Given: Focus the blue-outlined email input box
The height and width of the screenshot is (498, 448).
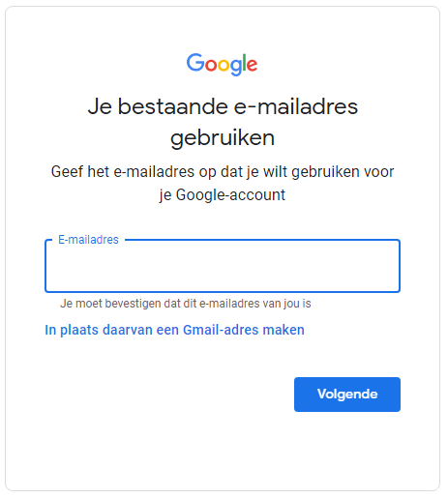Looking at the screenshot, I should tap(223, 266).
